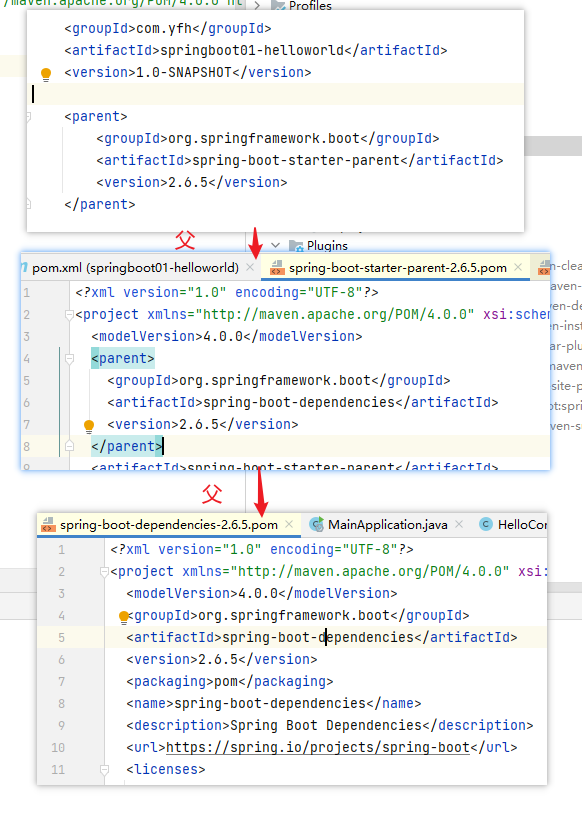Click the highlighted opening parent tag on line 4
This screenshot has height=821, width=582.
[123, 359]
